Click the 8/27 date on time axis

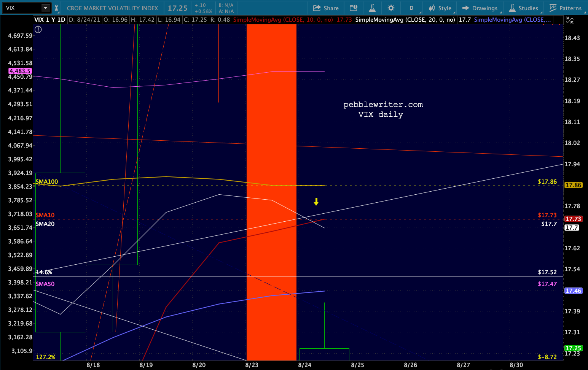coord(463,365)
